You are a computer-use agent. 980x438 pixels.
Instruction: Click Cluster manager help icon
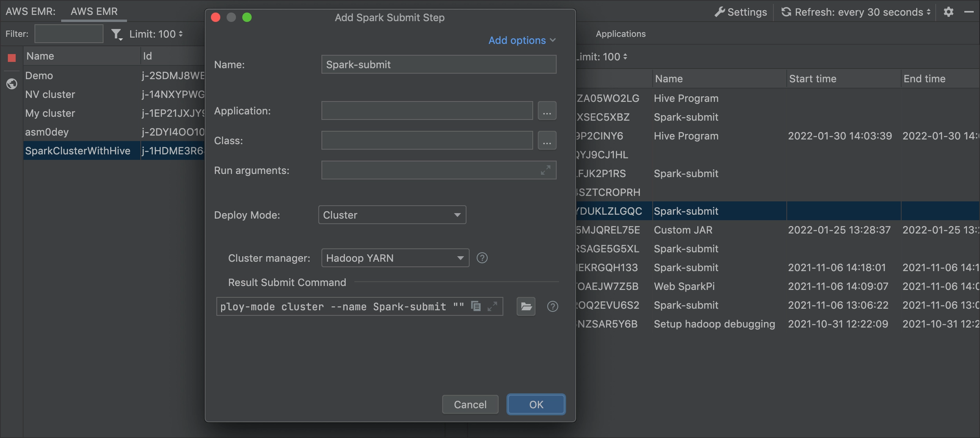pos(482,258)
